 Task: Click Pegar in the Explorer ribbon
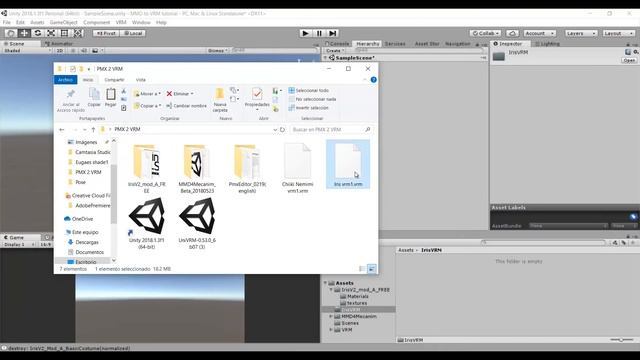(111, 98)
